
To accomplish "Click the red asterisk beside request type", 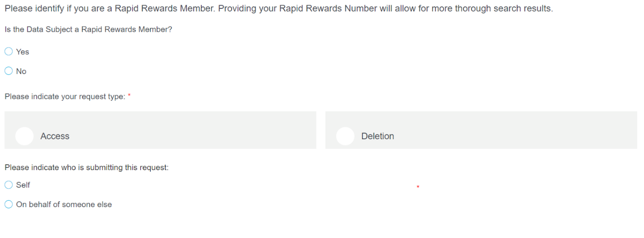I will [x=129, y=96].
